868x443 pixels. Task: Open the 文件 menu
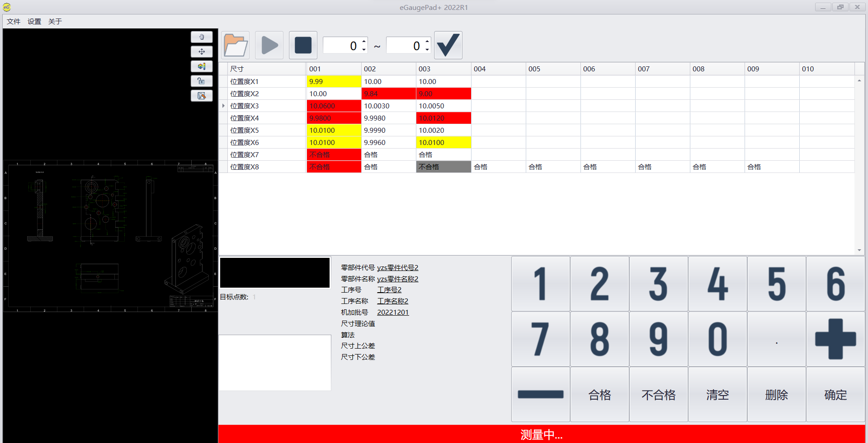(x=14, y=21)
